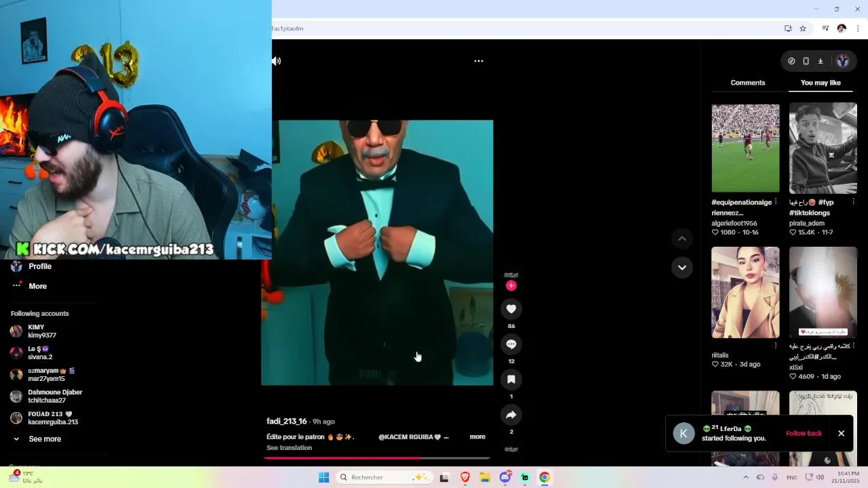The width and height of the screenshot is (868, 488).
Task: Like the video with the heart icon
Action: click(511, 309)
